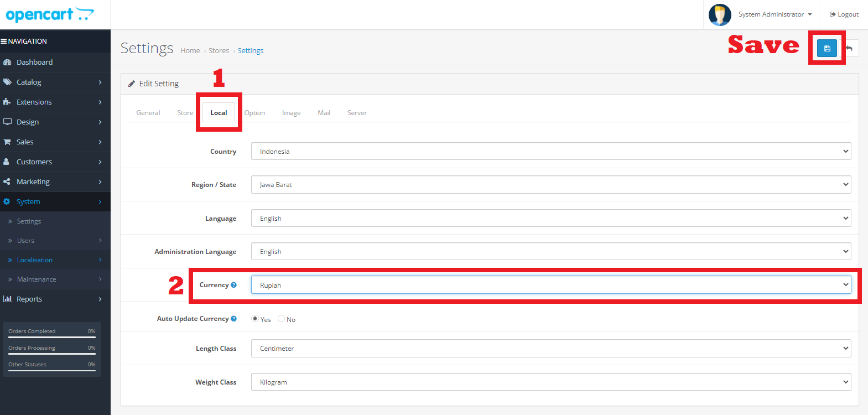
Task: Click the OpenCart logo
Action: 50,14
